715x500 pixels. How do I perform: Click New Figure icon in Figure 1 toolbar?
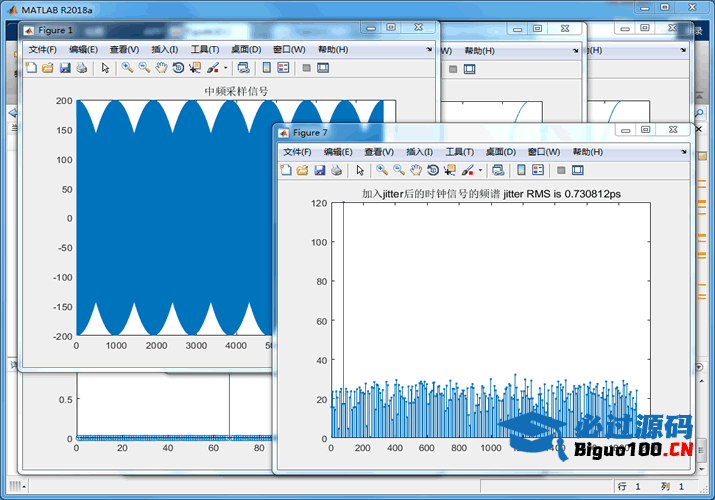coord(31,68)
